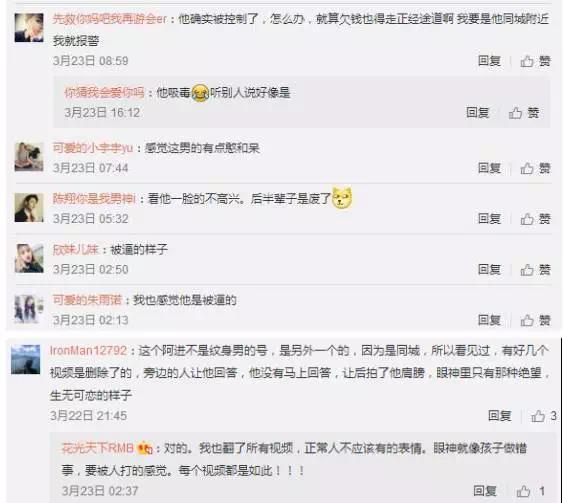The height and width of the screenshot is (503, 563).
Task: Like IronMan12792's comment with 3 likes
Action: (x=544, y=416)
